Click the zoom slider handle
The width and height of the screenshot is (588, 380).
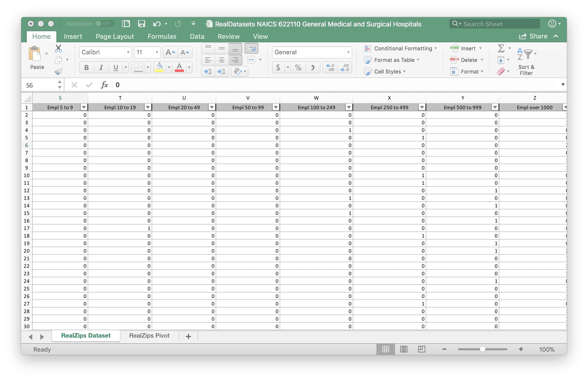483,349
